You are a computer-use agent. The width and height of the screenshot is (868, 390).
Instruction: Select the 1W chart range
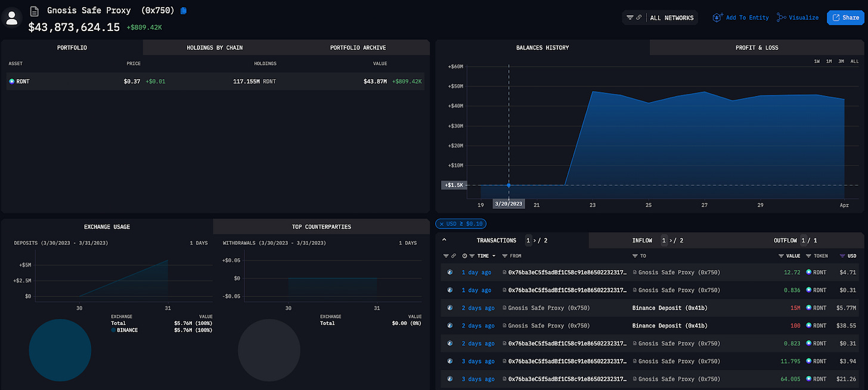(x=817, y=61)
